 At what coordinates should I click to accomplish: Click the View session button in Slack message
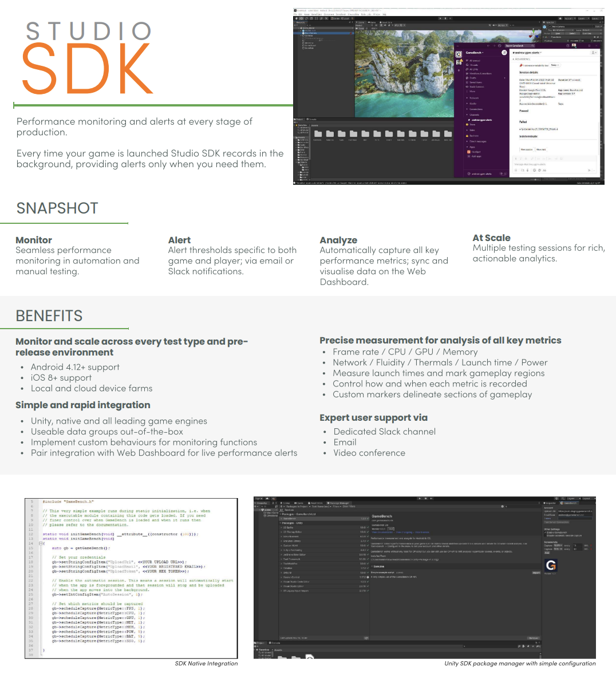526,149
